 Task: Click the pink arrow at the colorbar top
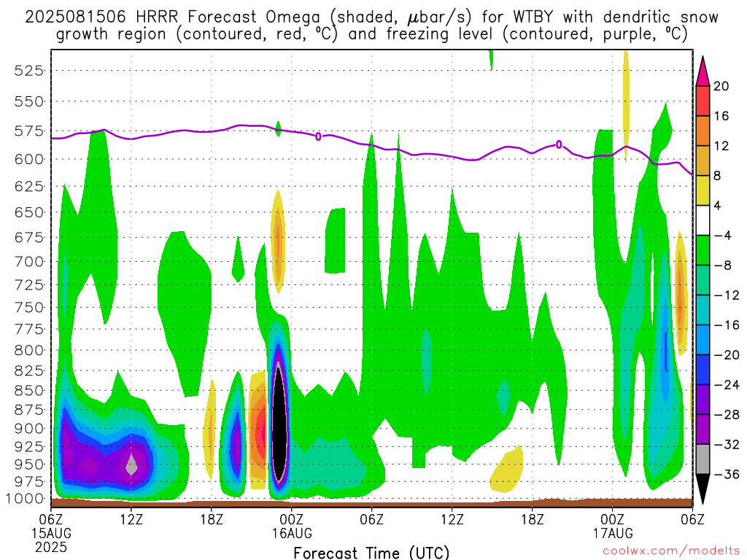coord(703,71)
